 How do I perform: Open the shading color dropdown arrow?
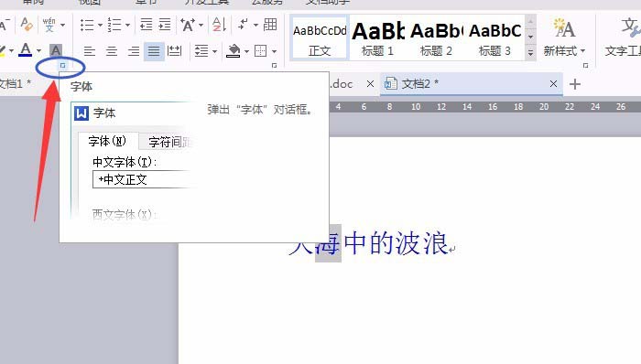pyautogui.click(x=246, y=51)
